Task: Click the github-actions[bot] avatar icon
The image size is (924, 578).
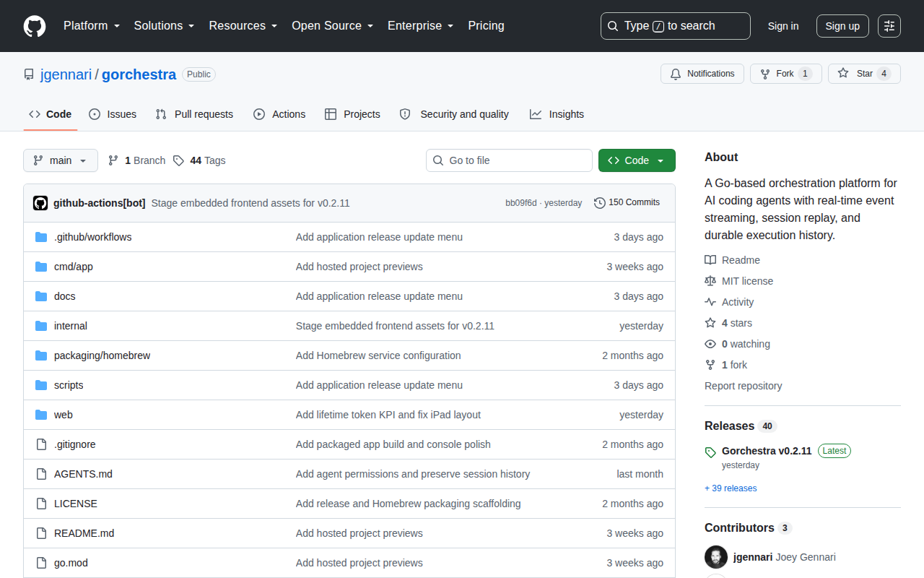Action: 40,203
